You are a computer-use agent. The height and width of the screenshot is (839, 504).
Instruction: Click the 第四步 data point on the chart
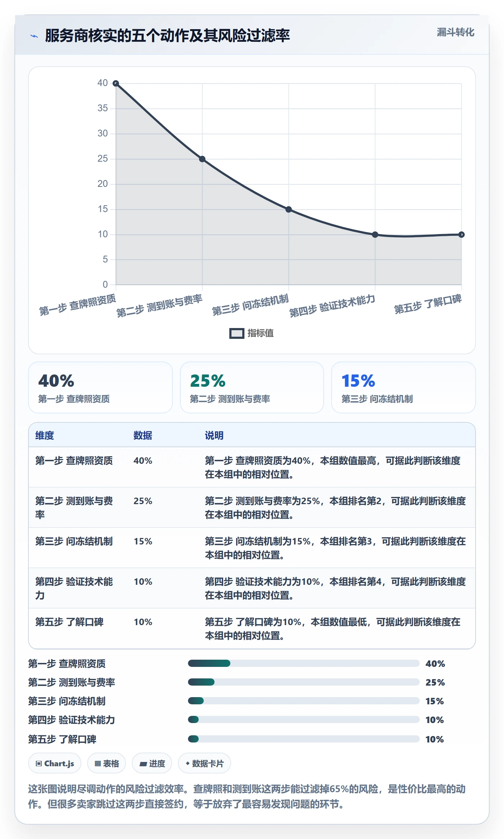(375, 235)
